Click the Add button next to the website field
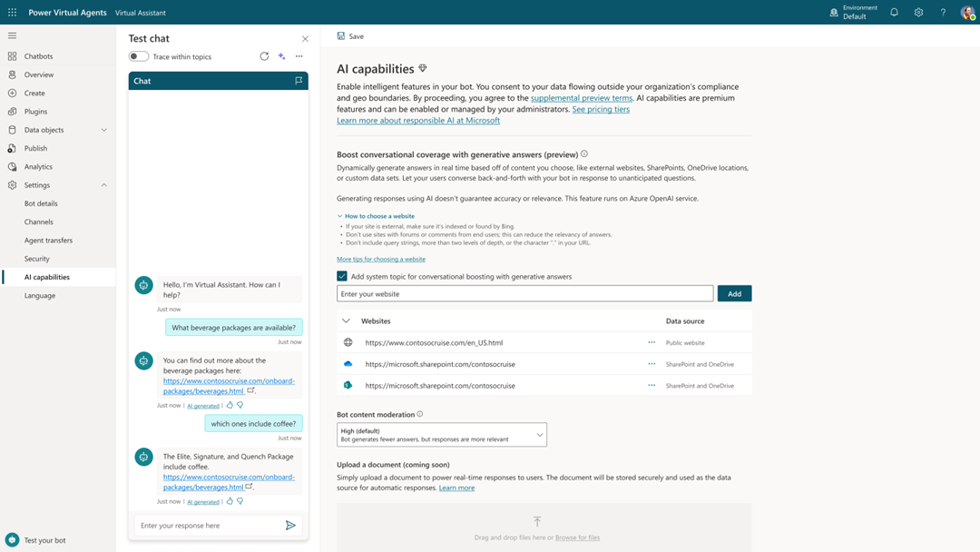980x552 pixels. 735,293
